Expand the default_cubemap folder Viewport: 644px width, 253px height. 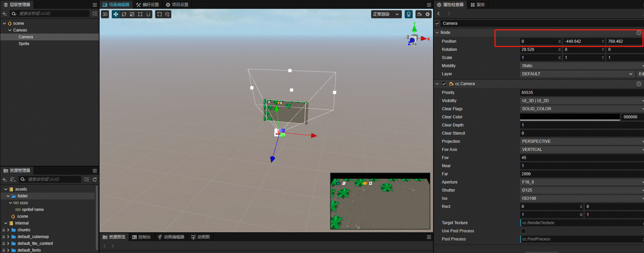(x=8, y=237)
